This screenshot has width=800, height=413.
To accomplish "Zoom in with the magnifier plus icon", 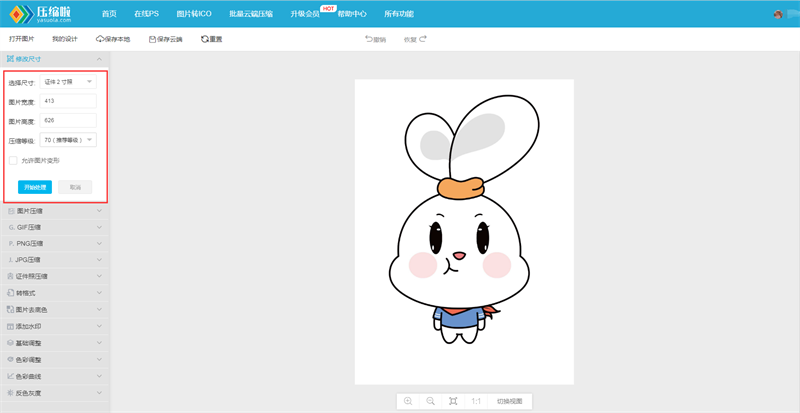I will (408, 401).
